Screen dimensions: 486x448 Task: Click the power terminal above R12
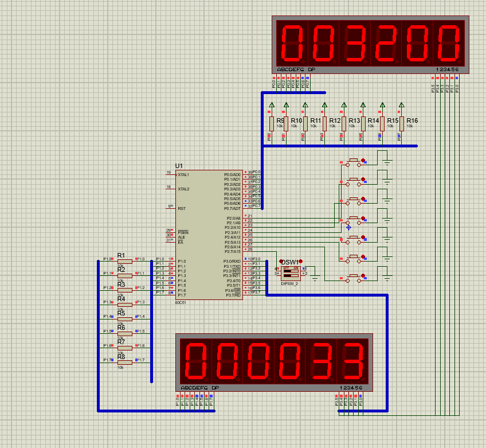pos(324,105)
